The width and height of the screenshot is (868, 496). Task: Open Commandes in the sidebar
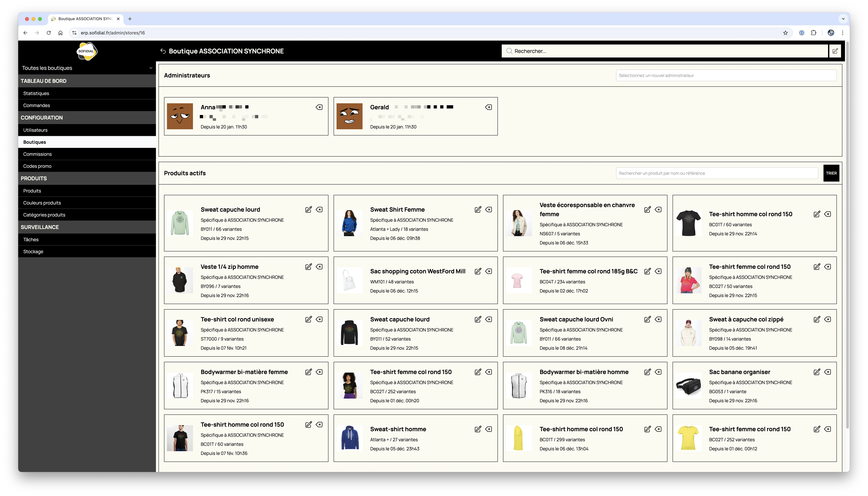(x=87, y=105)
